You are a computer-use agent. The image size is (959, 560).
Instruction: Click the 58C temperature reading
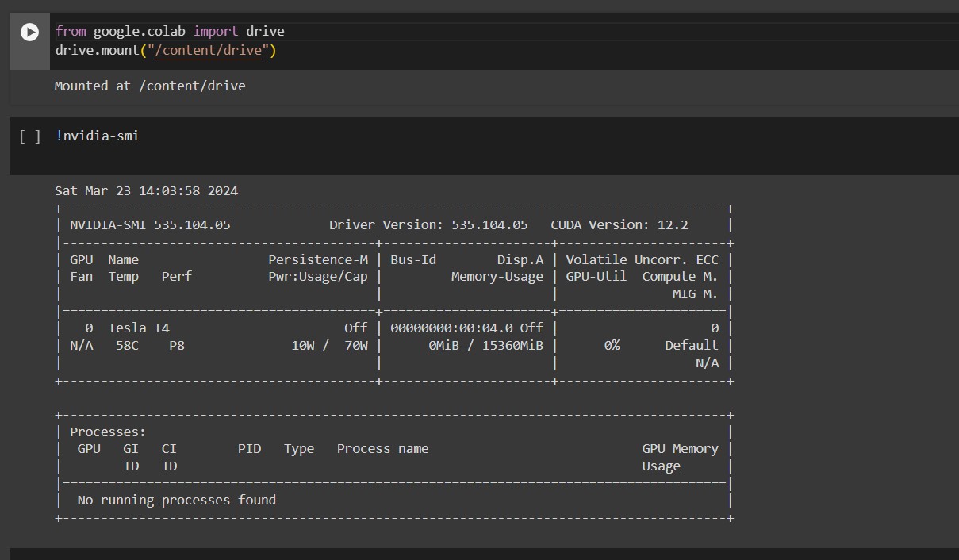click(127, 345)
